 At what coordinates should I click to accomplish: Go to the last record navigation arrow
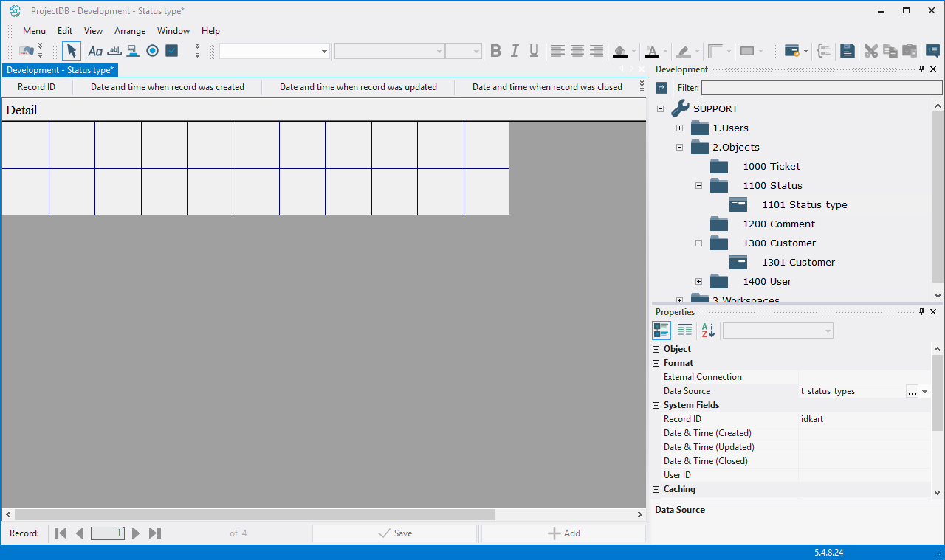click(155, 533)
